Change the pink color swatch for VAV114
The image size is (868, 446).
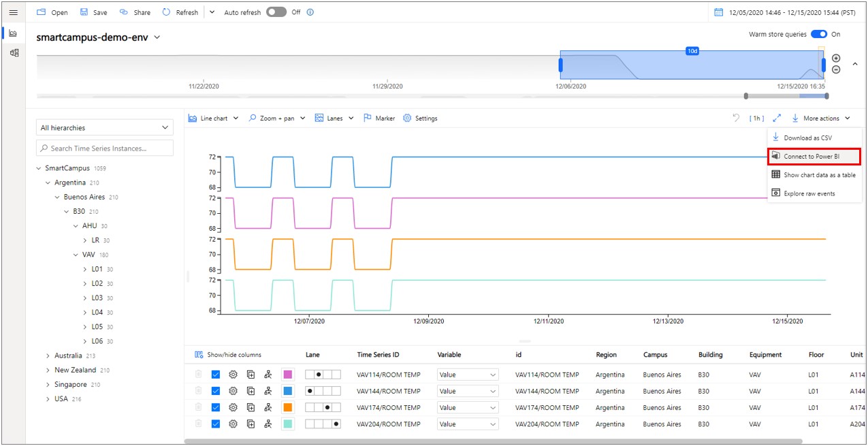(287, 375)
